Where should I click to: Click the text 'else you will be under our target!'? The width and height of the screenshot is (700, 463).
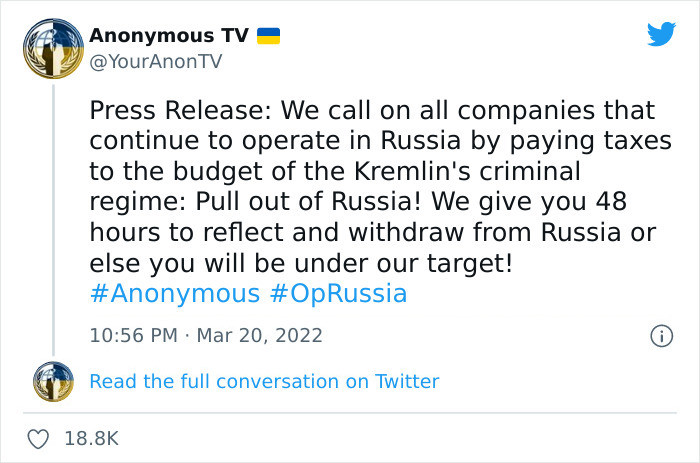pos(301,263)
